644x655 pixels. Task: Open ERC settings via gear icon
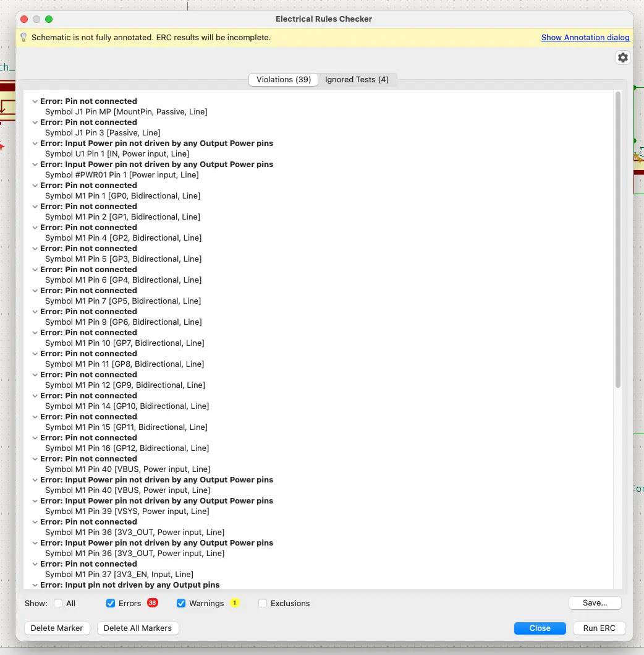(x=622, y=58)
